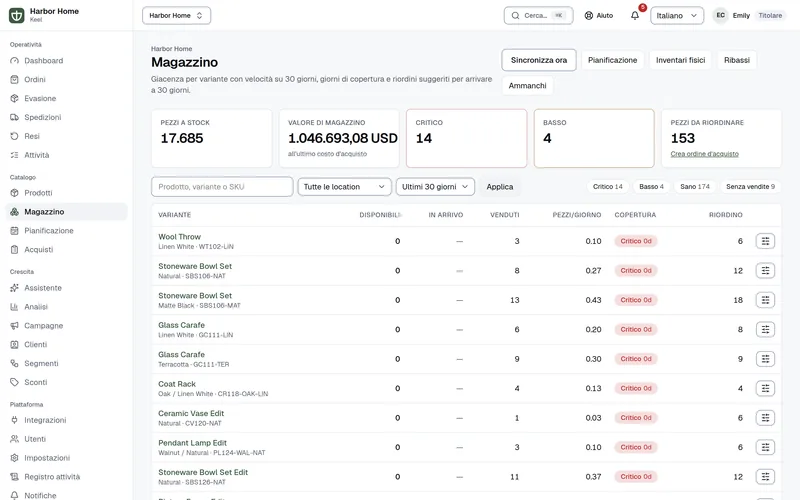Screen dimensions: 800x500
Task: Click the Copertura column header
Action: click(635, 215)
